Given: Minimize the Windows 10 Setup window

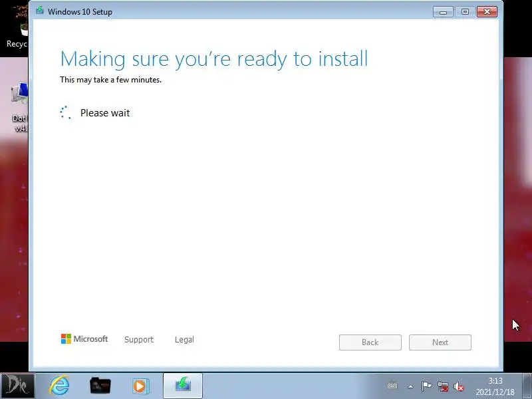Looking at the screenshot, I should [x=443, y=12].
